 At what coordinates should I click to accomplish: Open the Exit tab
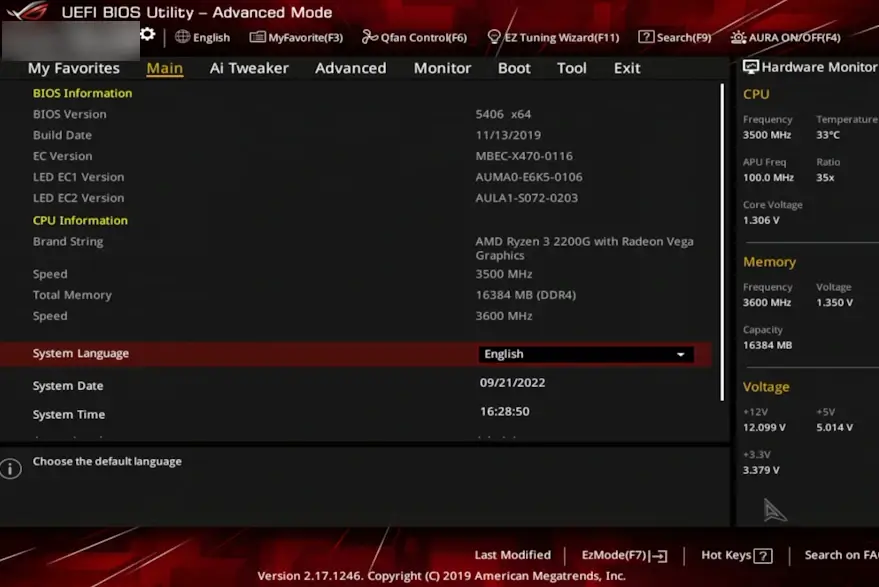click(627, 68)
